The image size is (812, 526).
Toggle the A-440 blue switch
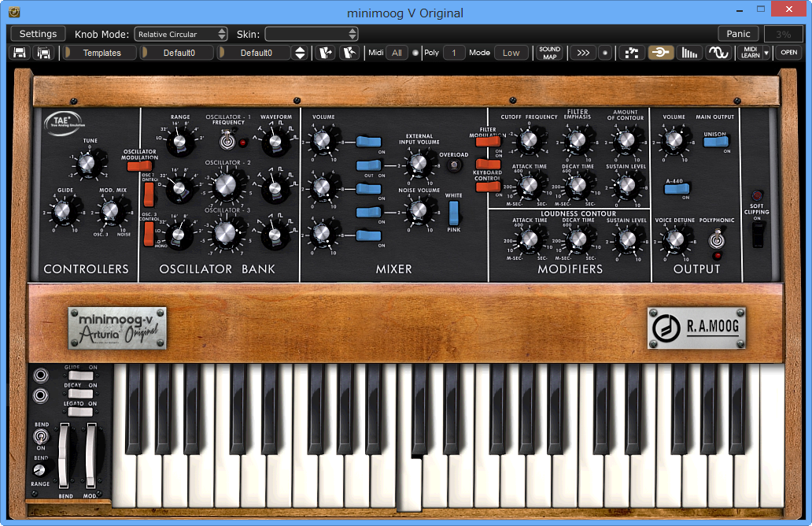[x=677, y=189]
